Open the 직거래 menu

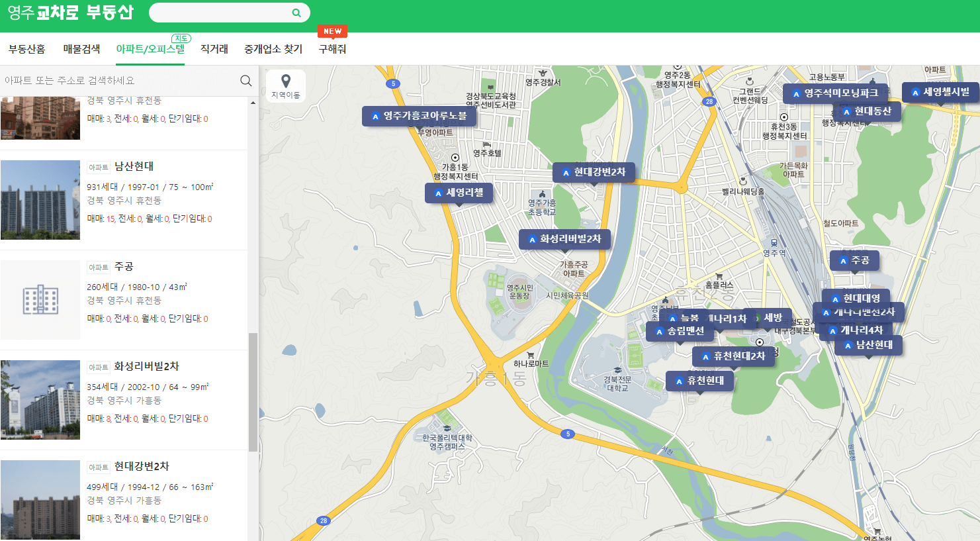[214, 49]
